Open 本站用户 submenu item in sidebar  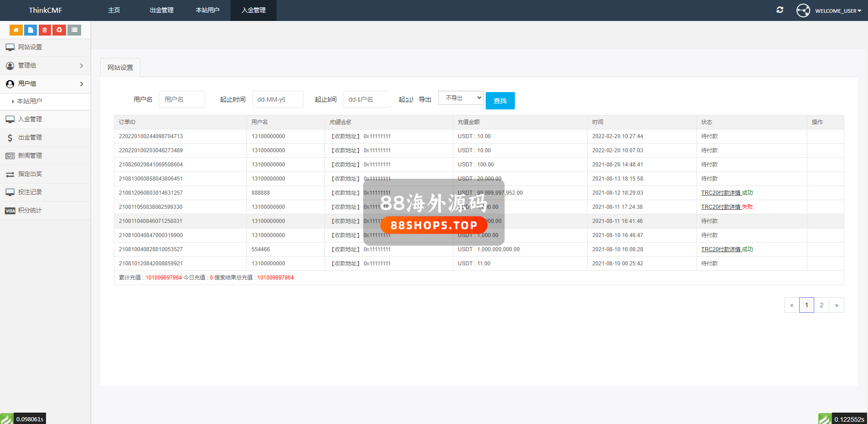point(30,101)
